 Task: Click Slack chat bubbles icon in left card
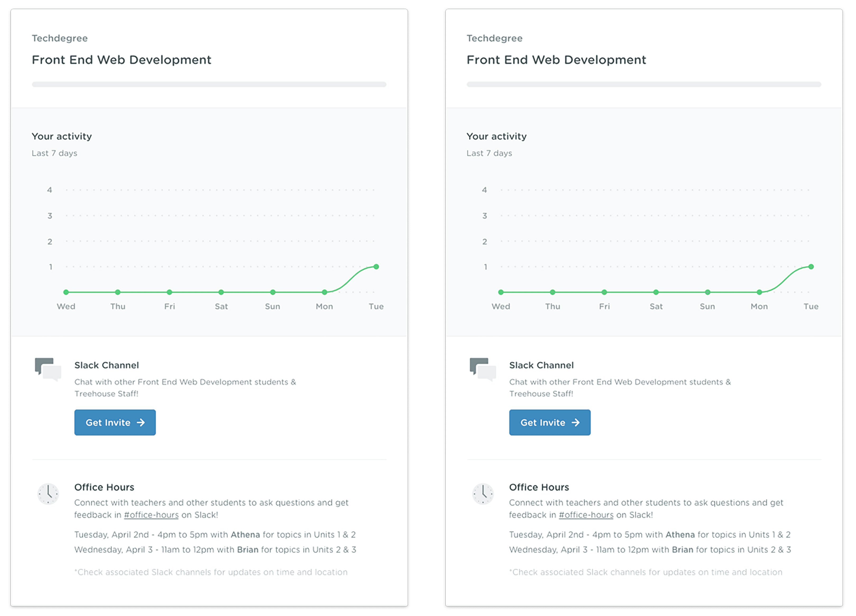click(x=48, y=369)
